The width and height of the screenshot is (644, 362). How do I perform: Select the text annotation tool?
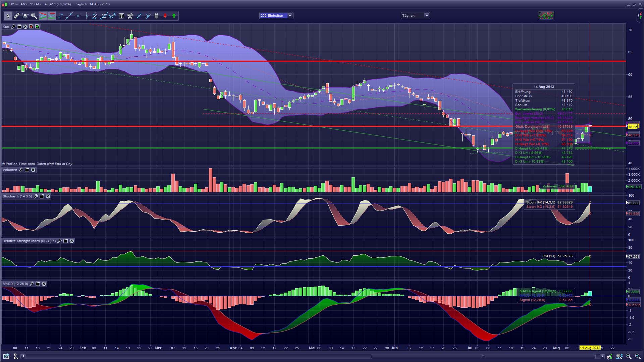click(121, 16)
